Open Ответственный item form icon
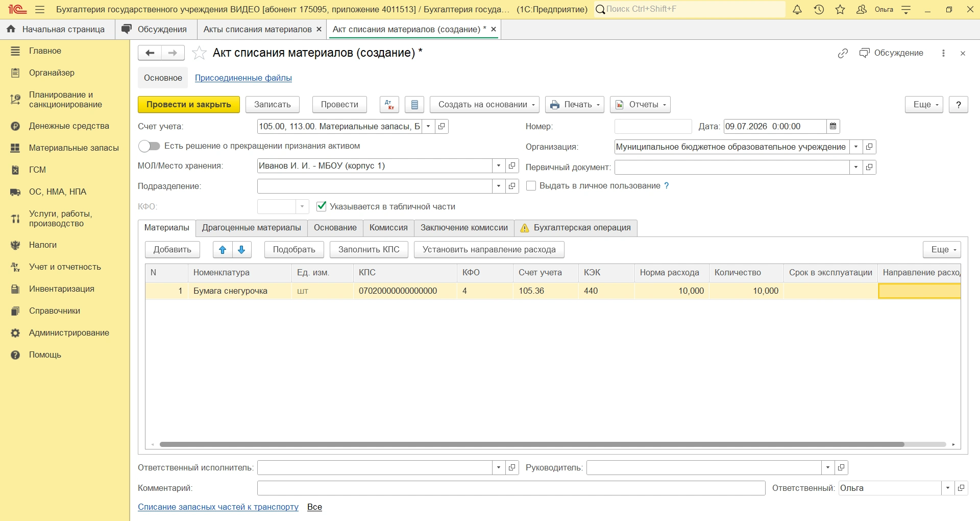The width and height of the screenshot is (980, 521). [x=961, y=488]
